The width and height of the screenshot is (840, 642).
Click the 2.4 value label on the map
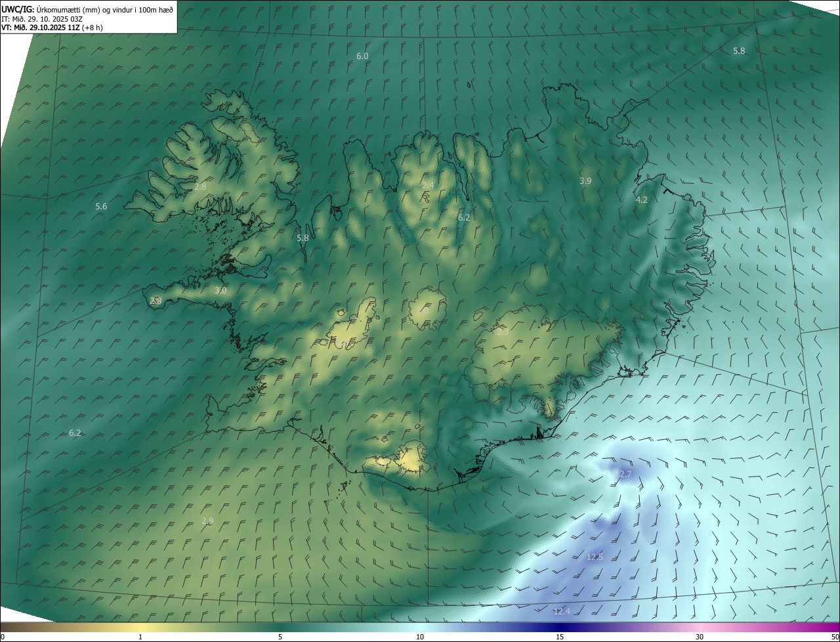[428, 186]
